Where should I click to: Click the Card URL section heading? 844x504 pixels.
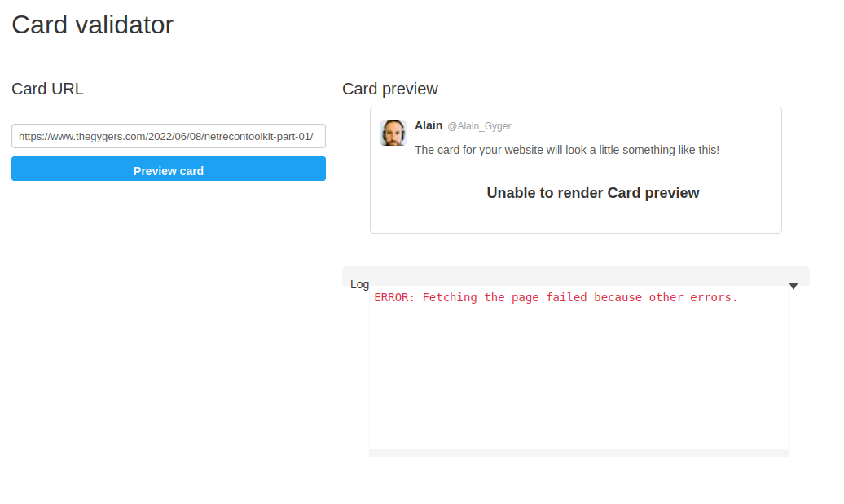pos(47,89)
